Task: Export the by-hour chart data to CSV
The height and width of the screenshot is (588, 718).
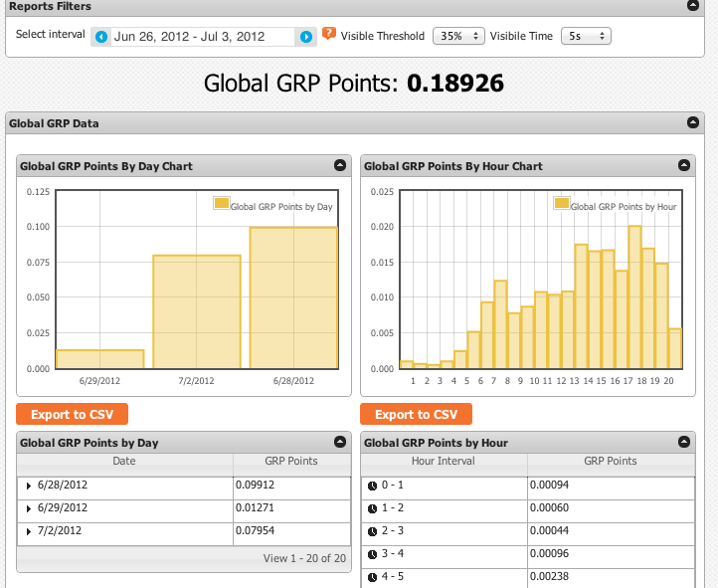Action: 417,415
